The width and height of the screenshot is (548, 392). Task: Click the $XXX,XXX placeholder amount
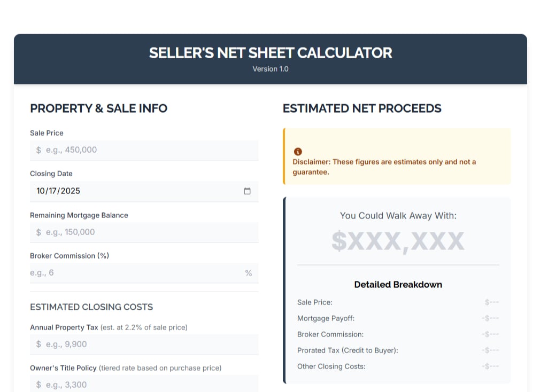[x=398, y=241]
